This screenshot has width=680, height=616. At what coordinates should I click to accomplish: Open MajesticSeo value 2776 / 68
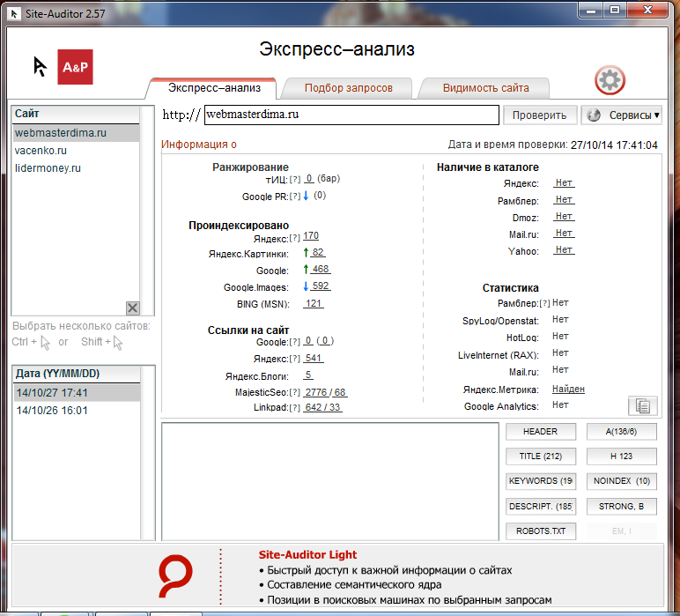click(325, 392)
